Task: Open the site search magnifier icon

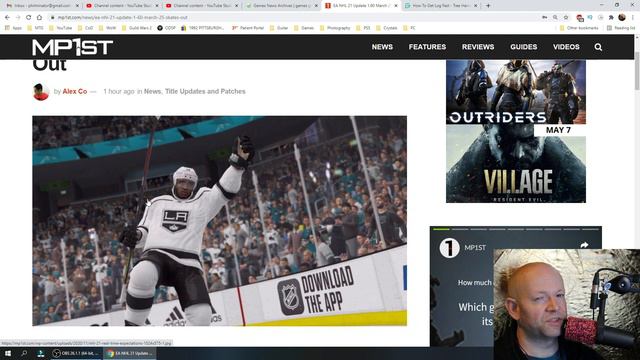Action: pos(598,47)
